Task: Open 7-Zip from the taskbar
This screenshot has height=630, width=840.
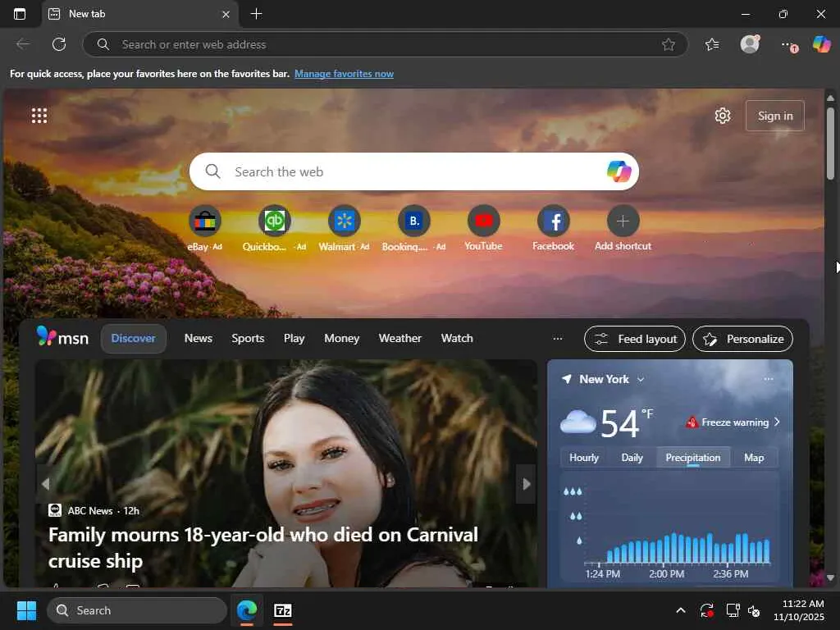Action: tap(282, 610)
